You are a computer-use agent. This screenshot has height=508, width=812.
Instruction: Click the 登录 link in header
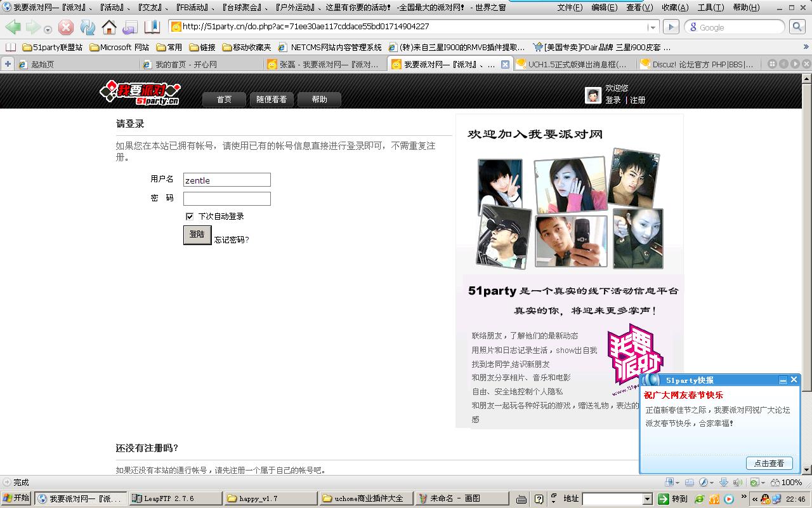coord(613,100)
